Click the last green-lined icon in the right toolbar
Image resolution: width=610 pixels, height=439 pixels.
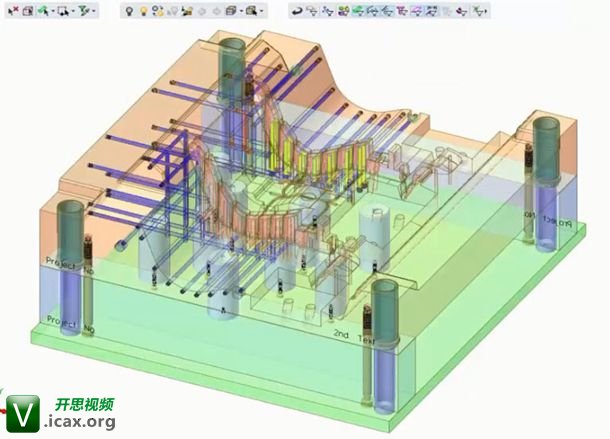click(x=479, y=11)
